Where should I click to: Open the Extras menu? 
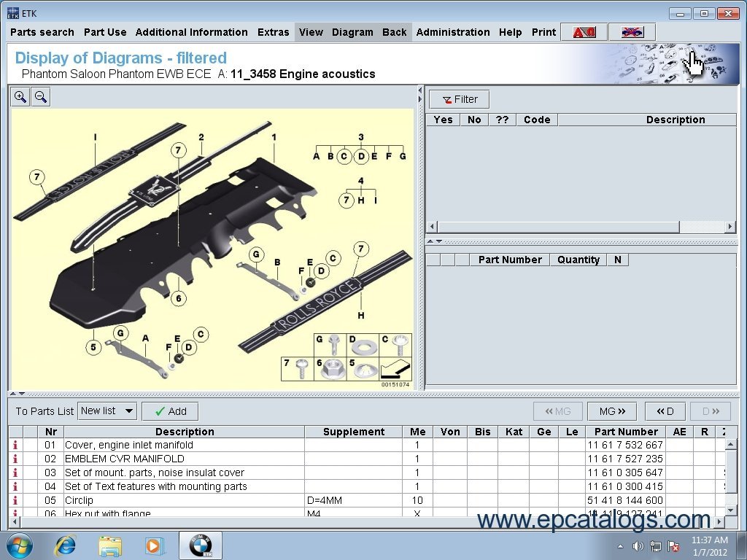(x=274, y=32)
